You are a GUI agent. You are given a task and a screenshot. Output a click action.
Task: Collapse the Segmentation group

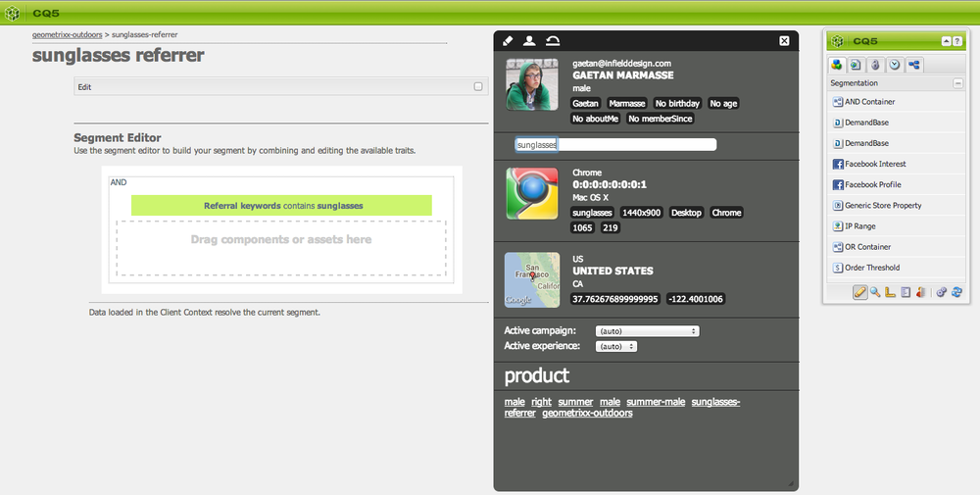coord(957,83)
